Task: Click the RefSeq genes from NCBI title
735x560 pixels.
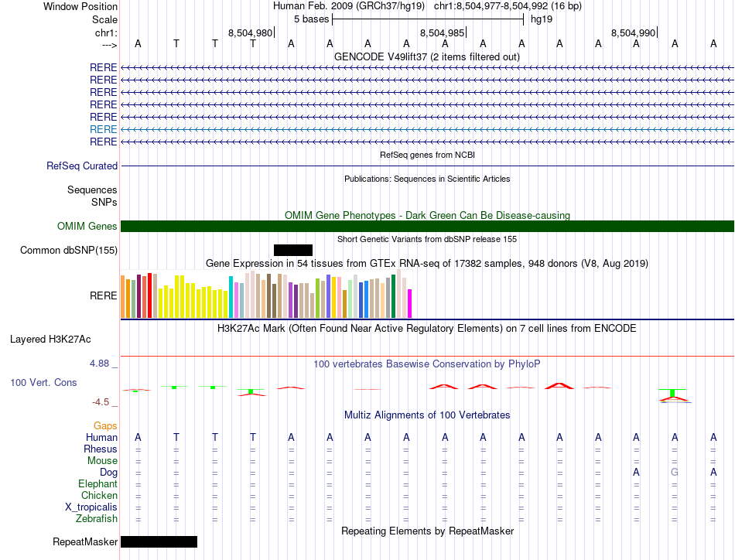Action: click(x=428, y=155)
